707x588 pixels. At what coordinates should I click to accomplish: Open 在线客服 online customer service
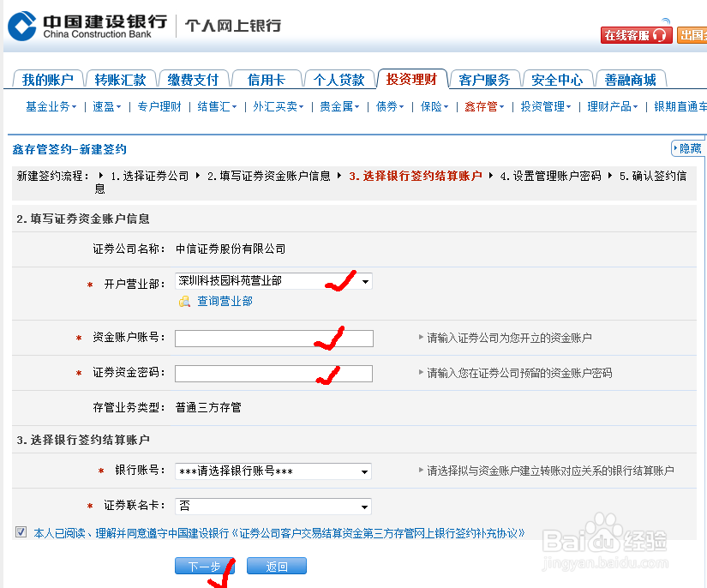point(636,35)
